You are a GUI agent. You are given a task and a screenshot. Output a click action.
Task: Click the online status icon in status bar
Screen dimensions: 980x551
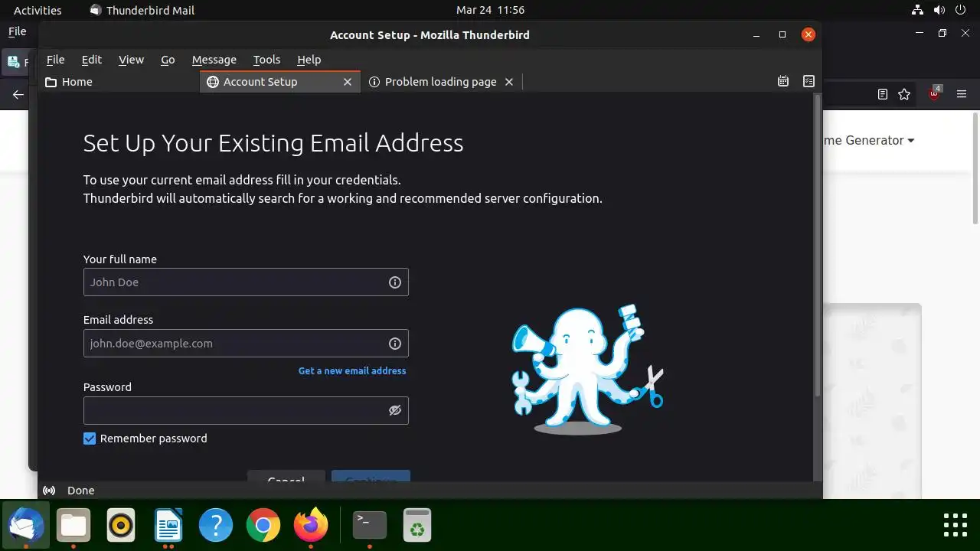(x=50, y=491)
